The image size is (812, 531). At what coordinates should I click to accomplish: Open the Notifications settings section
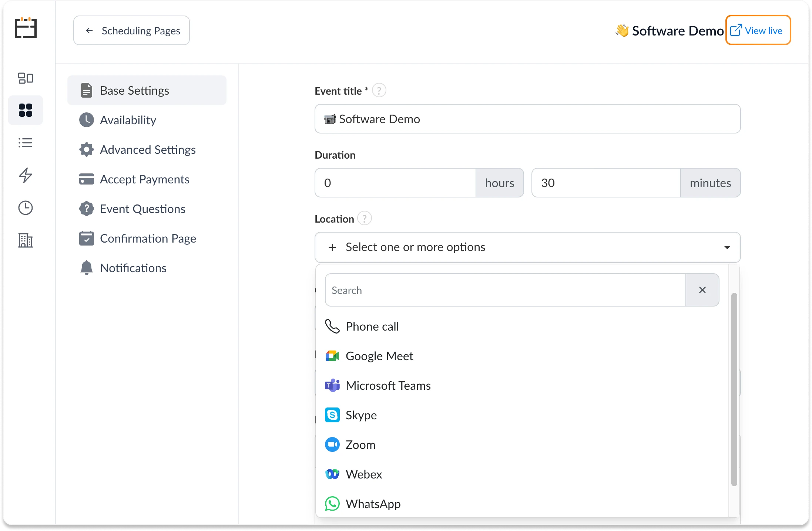[x=133, y=268]
